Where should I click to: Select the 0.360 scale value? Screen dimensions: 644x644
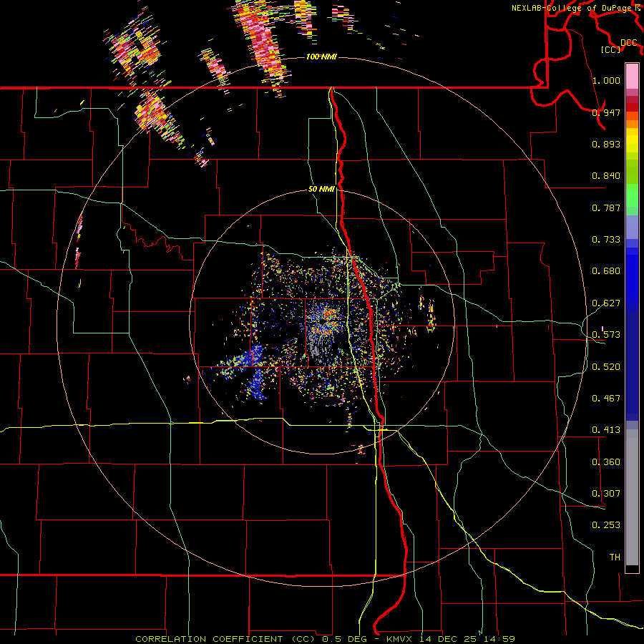(x=606, y=462)
